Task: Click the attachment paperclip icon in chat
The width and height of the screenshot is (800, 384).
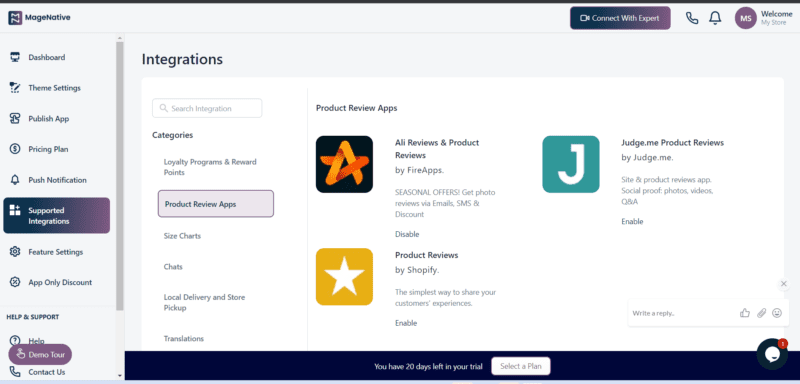Action: click(761, 313)
